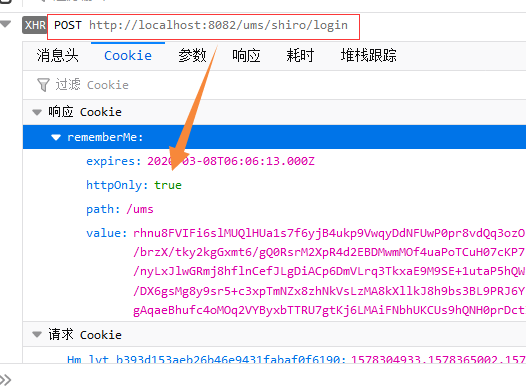Select the rememberMe cookie row

274,137
